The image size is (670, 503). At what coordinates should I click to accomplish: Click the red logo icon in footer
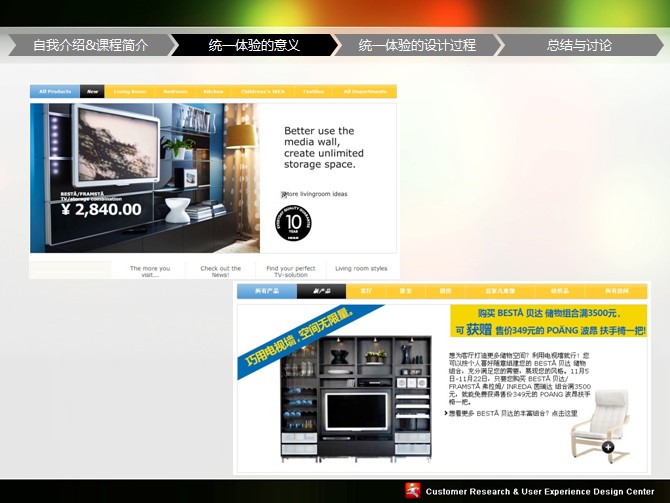pyautogui.click(x=413, y=491)
